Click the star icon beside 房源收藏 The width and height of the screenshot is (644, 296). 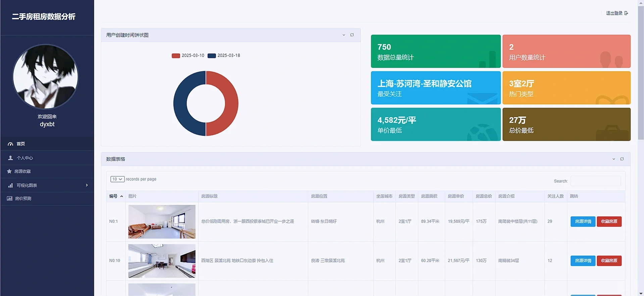click(9, 171)
